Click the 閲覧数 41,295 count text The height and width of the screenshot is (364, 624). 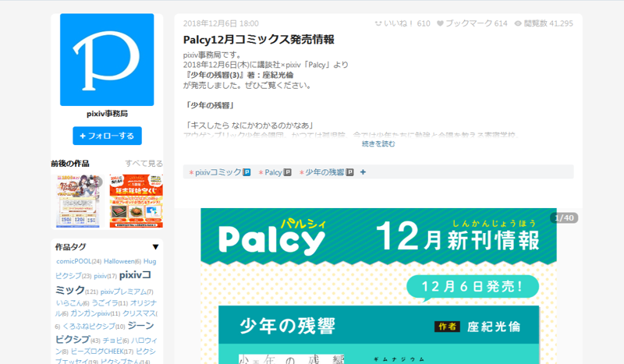(x=548, y=23)
